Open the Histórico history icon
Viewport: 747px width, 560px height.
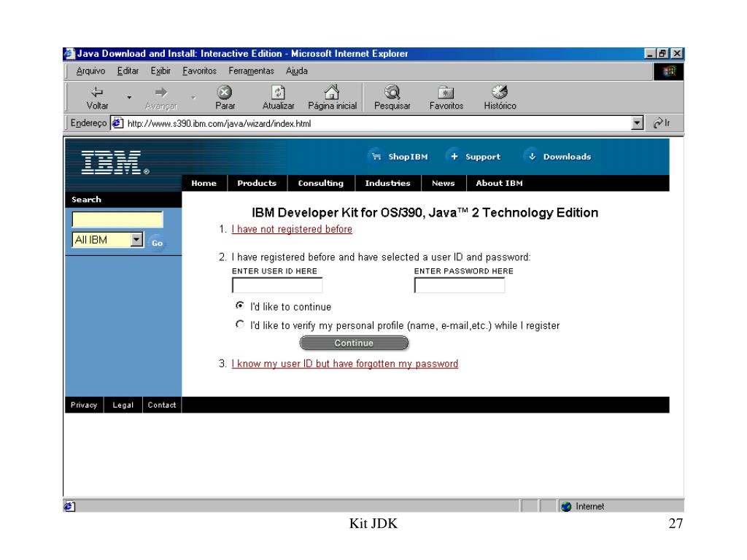500,91
